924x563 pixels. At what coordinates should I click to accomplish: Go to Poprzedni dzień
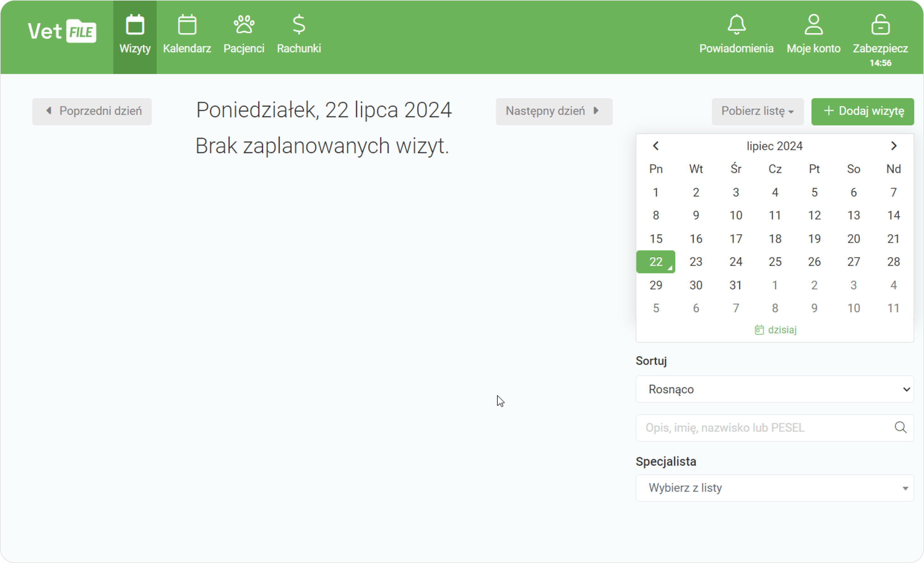92,112
